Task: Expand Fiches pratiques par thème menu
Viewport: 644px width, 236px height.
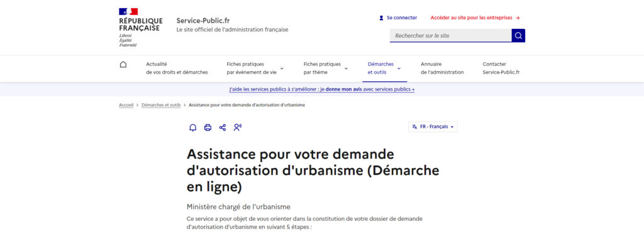Action: point(326,68)
